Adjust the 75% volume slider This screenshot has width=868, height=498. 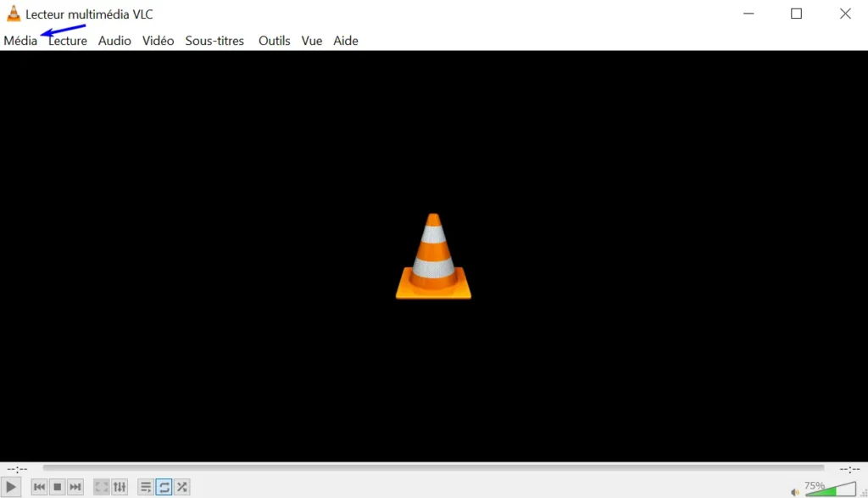pyautogui.click(x=835, y=490)
